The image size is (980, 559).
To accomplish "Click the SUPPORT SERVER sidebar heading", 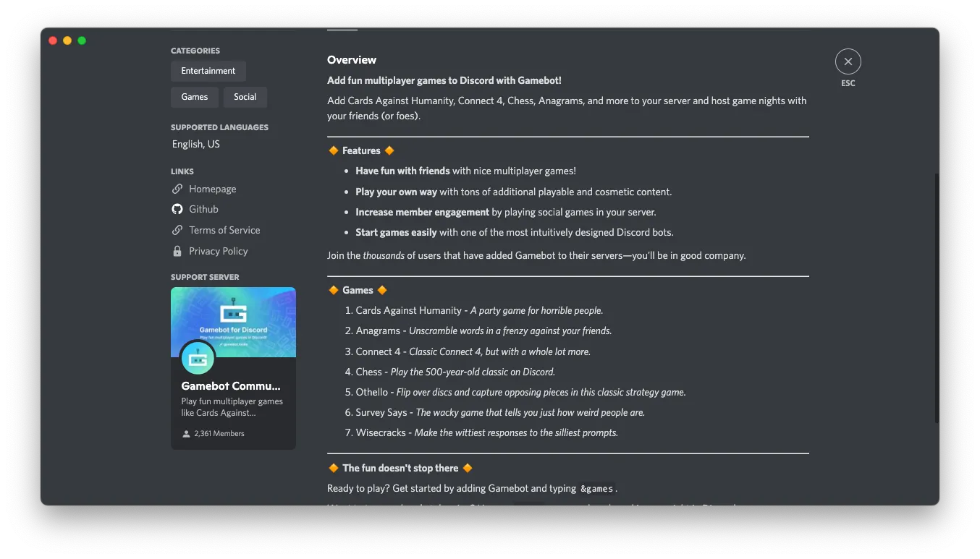I will coord(205,277).
